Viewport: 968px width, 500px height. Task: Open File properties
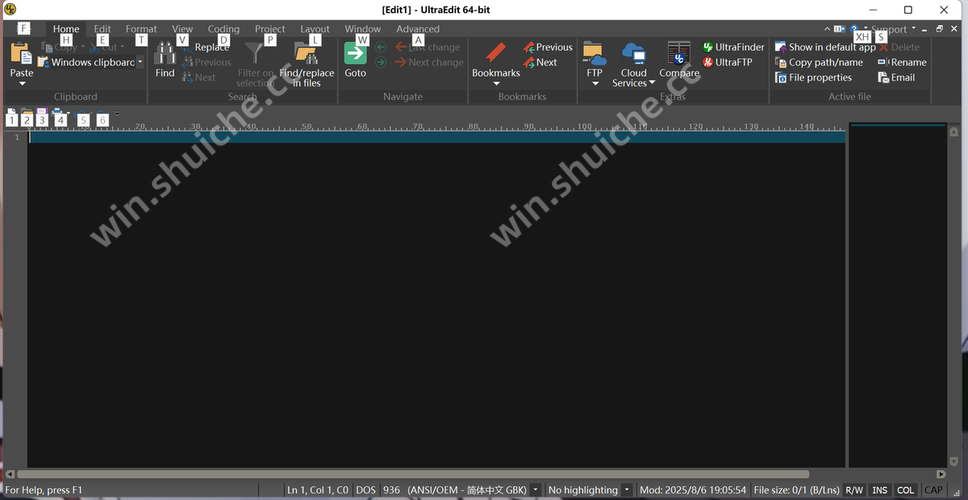[814, 78]
